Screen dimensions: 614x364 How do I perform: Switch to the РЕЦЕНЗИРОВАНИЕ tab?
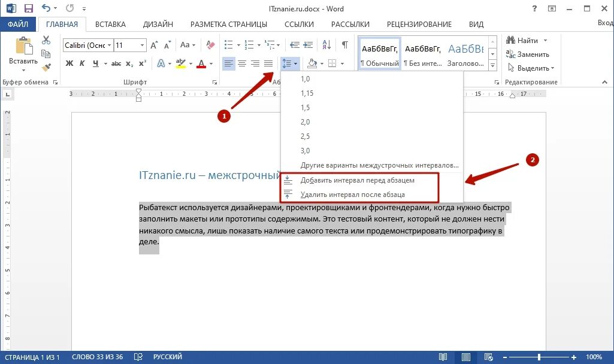419,25
